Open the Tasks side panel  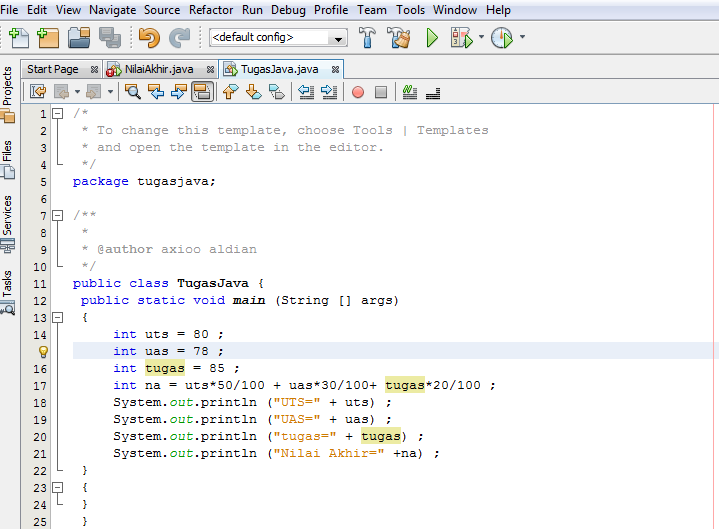[x=8, y=292]
